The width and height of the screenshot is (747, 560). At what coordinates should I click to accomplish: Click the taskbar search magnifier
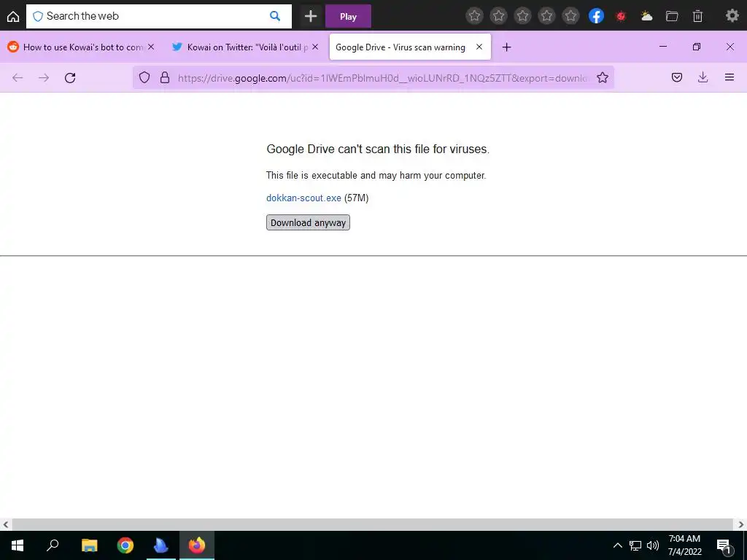click(53, 545)
